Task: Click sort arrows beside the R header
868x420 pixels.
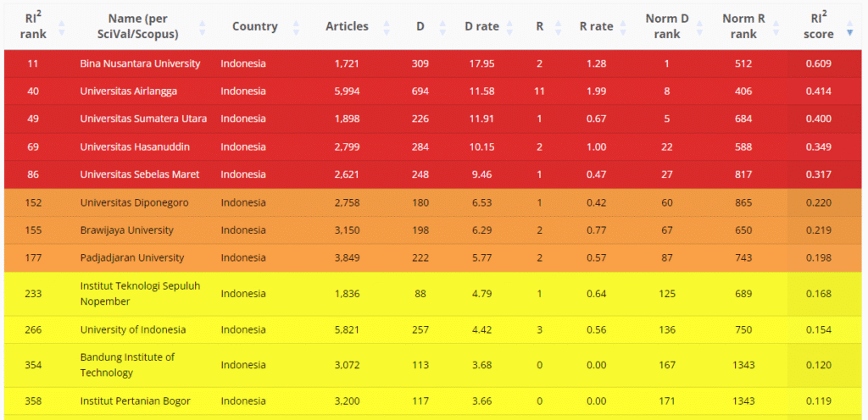Action: pyautogui.click(x=558, y=26)
